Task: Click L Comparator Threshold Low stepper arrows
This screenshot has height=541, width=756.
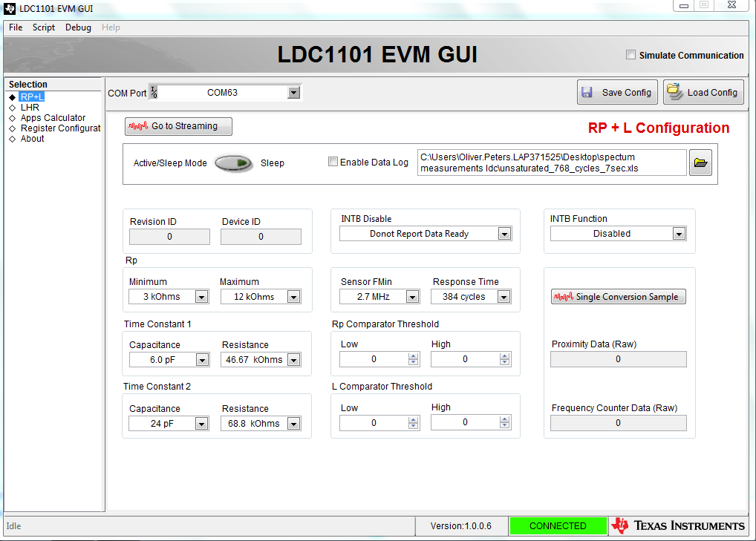Action: click(413, 423)
